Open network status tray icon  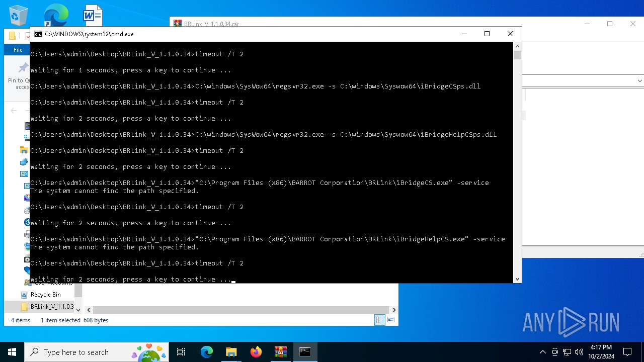tap(567, 352)
